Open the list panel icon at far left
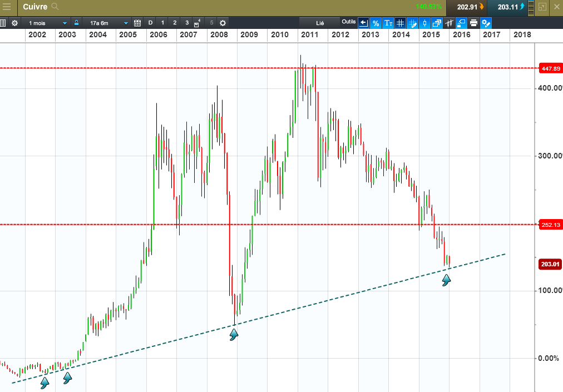This screenshot has width=563, height=392. (x=3, y=23)
